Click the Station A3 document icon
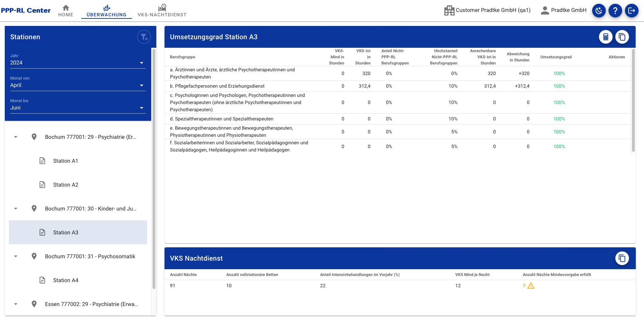 click(42, 232)
